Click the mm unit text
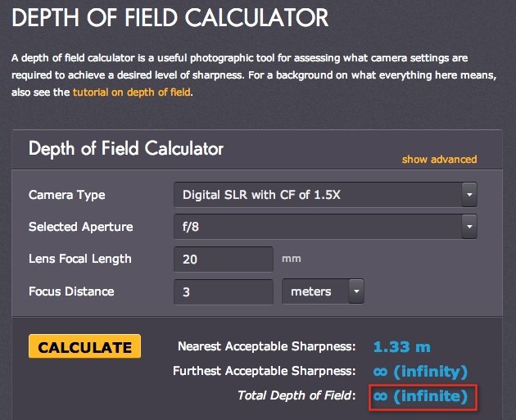This screenshot has height=420, width=516. 292,259
